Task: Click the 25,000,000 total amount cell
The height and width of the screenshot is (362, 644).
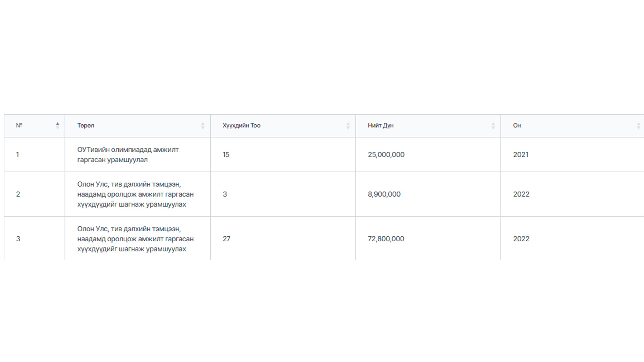Action: coord(386,155)
